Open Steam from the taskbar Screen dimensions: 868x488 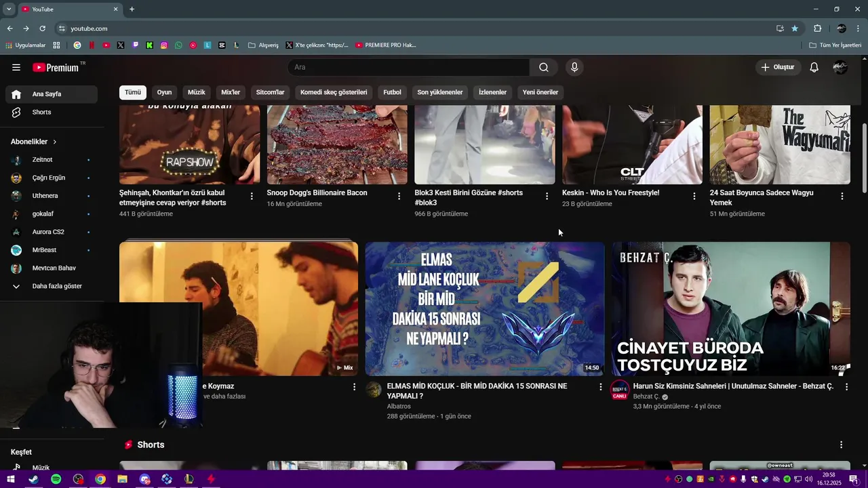pos(33,479)
